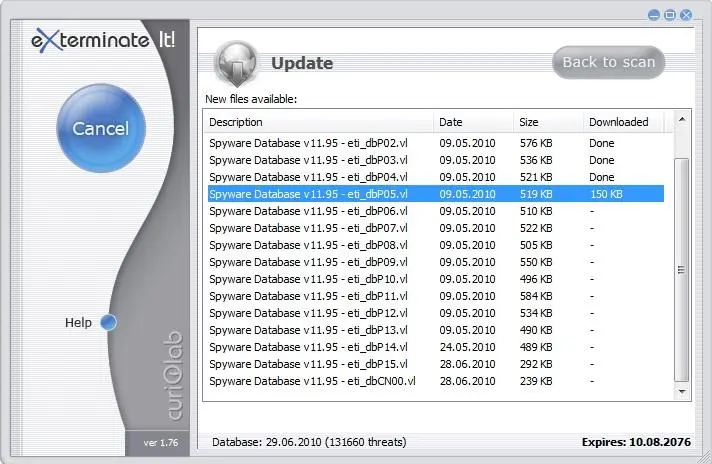Click the Done status for eti_dbP03.vl
This screenshot has height=464, width=712.
[602, 160]
